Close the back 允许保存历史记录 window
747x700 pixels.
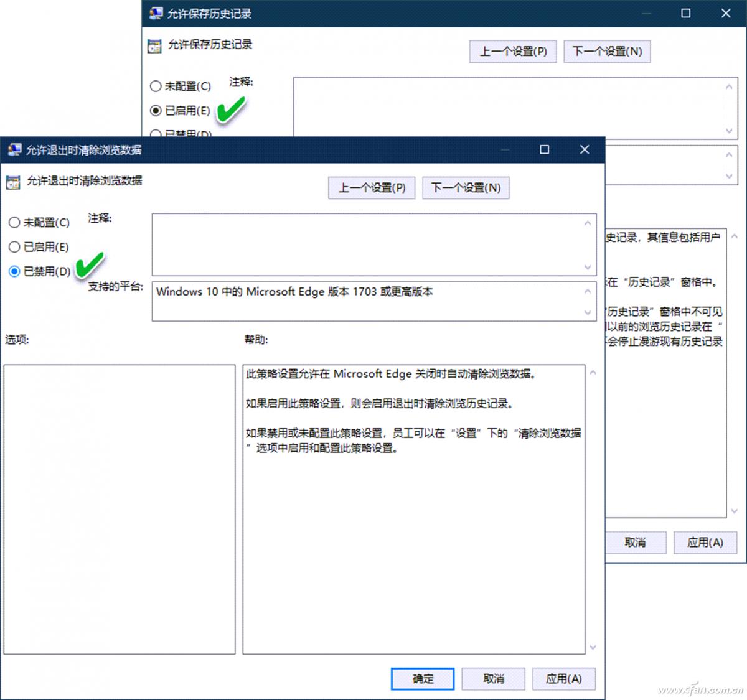[x=726, y=13]
